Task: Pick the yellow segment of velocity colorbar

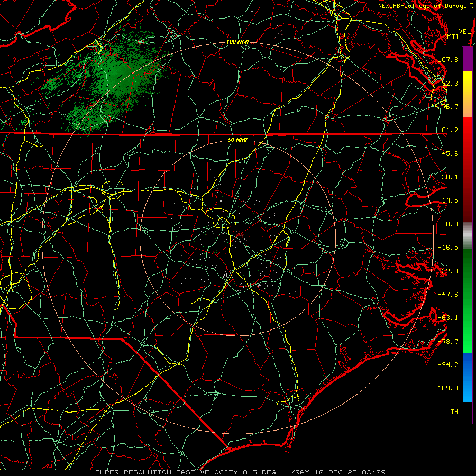Action: coord(467,94)
